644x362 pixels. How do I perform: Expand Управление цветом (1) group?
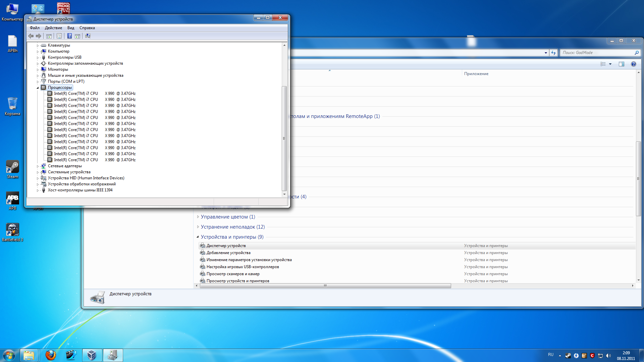coord(198,217)
